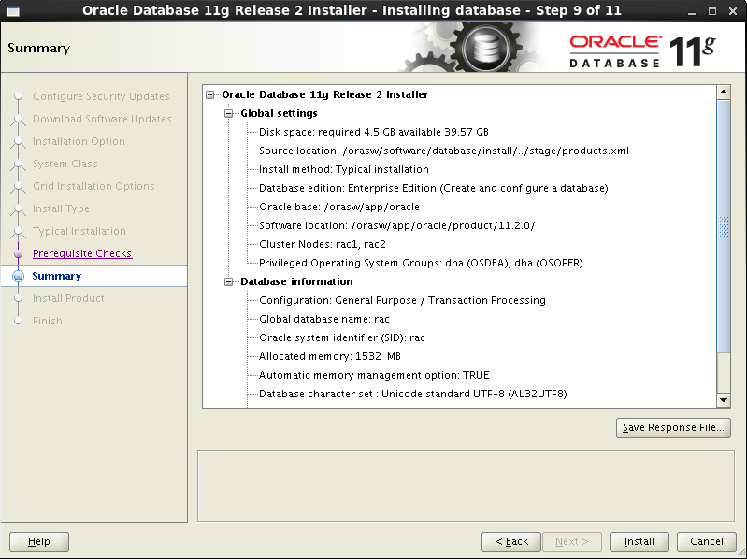
Task: Select the Grid Installation Options step
Action: coord(93,186)
